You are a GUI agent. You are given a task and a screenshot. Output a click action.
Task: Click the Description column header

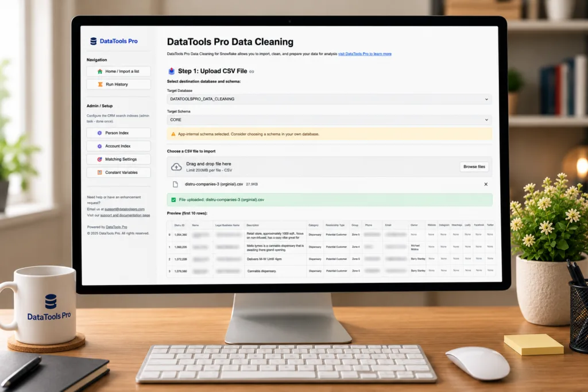pos(253,225)
